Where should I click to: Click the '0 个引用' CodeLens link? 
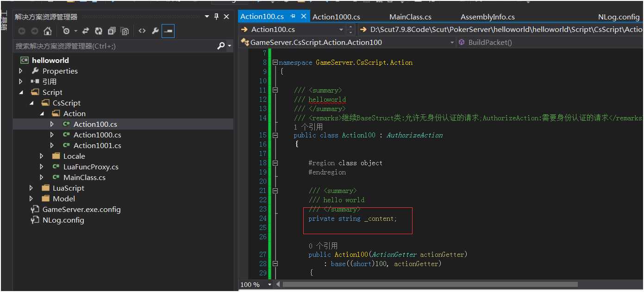(x=323, y=246)
